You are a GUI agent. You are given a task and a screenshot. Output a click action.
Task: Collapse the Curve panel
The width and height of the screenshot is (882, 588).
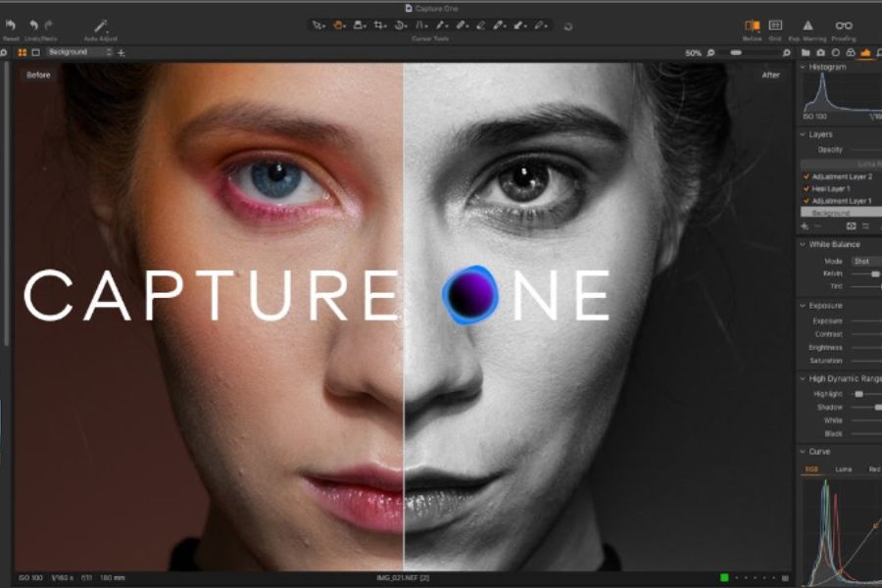tap(803, 451)
